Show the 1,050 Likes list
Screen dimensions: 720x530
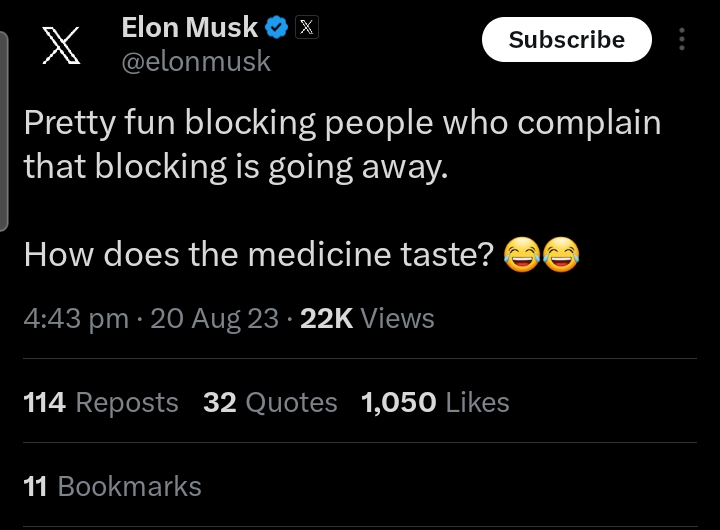pos(435,402)
